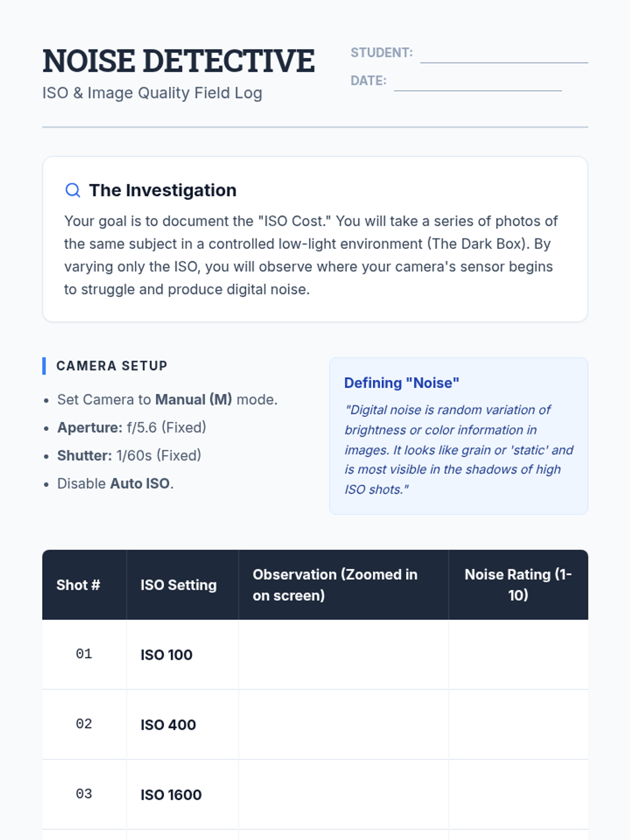Select the Shot # column header

click(85, 585)
